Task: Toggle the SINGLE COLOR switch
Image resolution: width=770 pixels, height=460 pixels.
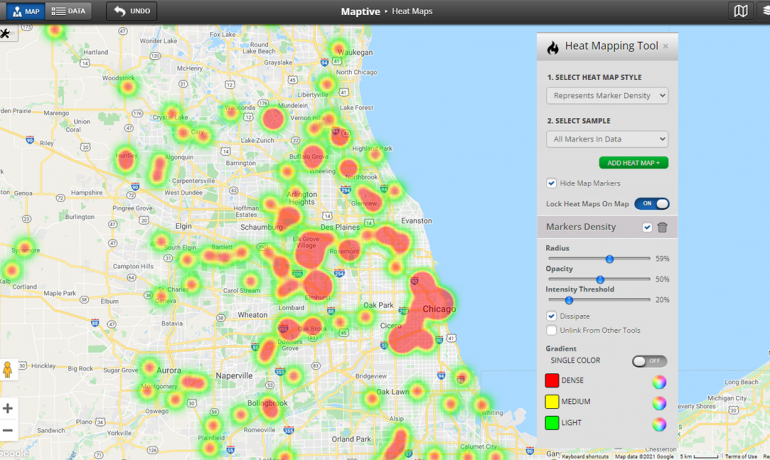Action: [x=649, y=361]
